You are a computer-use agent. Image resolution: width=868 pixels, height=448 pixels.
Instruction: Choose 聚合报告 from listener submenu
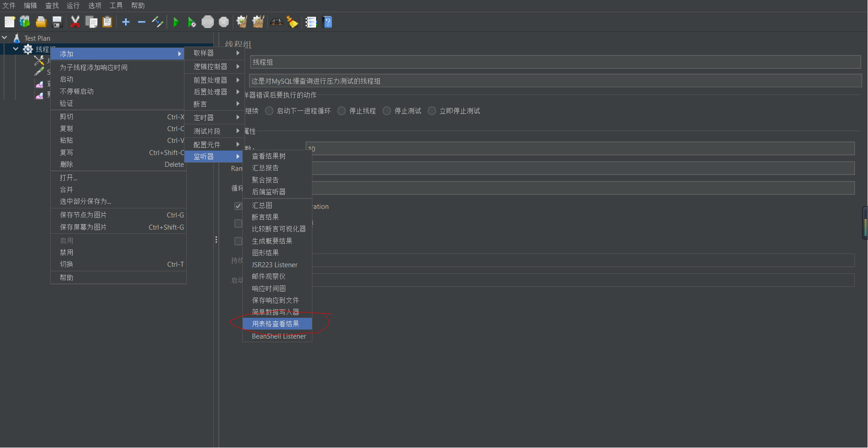pos(277,180)
